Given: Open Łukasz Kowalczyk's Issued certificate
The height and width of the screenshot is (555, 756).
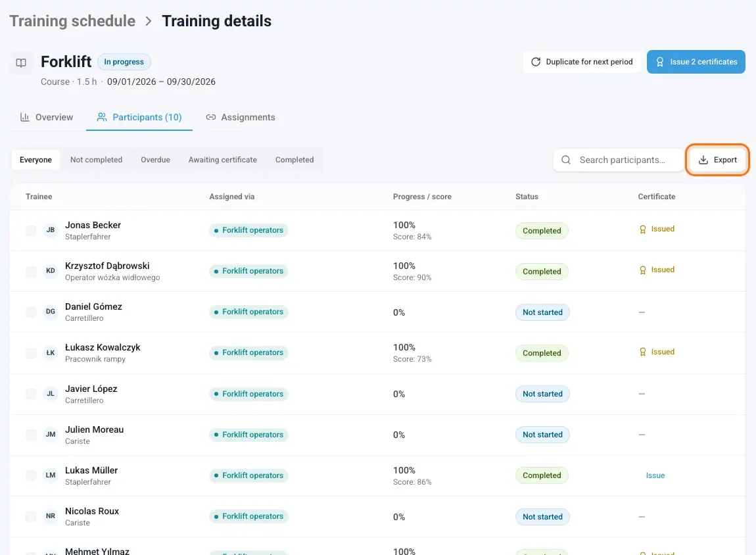Looking at the screenshot, I should (657, 352).
